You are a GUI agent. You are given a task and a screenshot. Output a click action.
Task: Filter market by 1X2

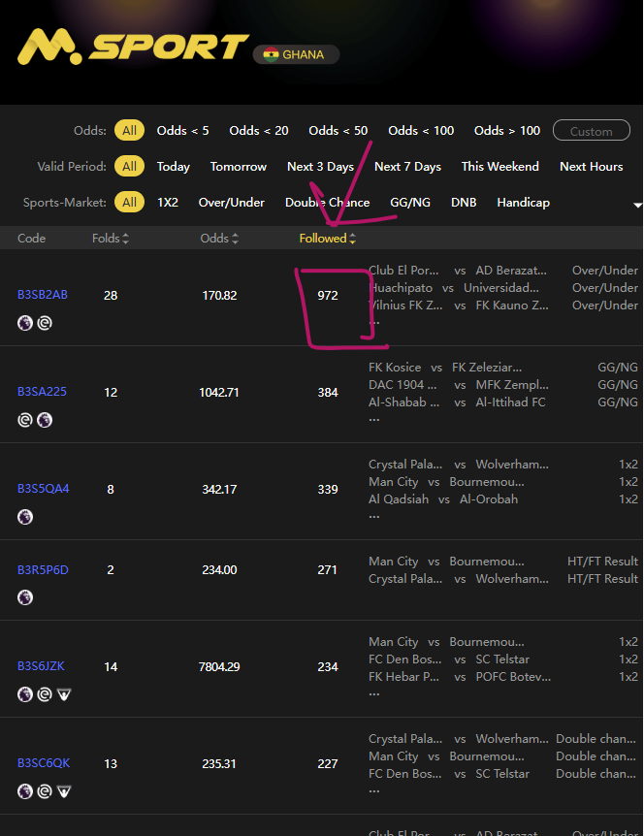point(168,202)
